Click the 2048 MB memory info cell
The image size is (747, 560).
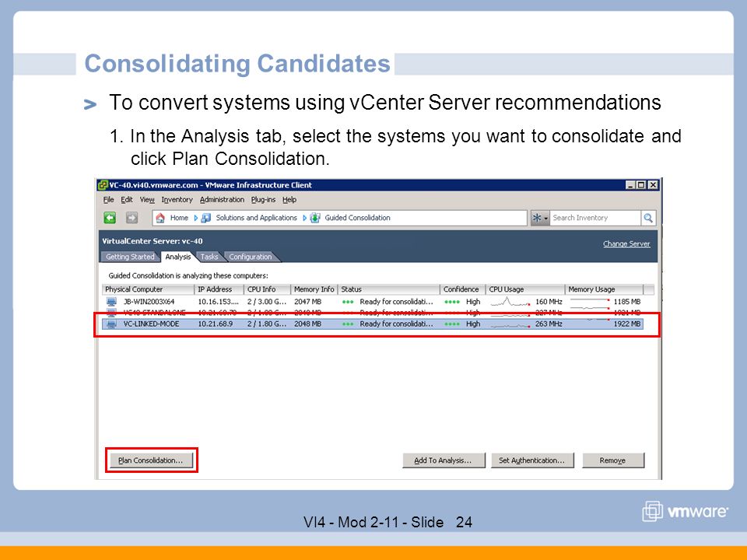click(x=308, y=324)
